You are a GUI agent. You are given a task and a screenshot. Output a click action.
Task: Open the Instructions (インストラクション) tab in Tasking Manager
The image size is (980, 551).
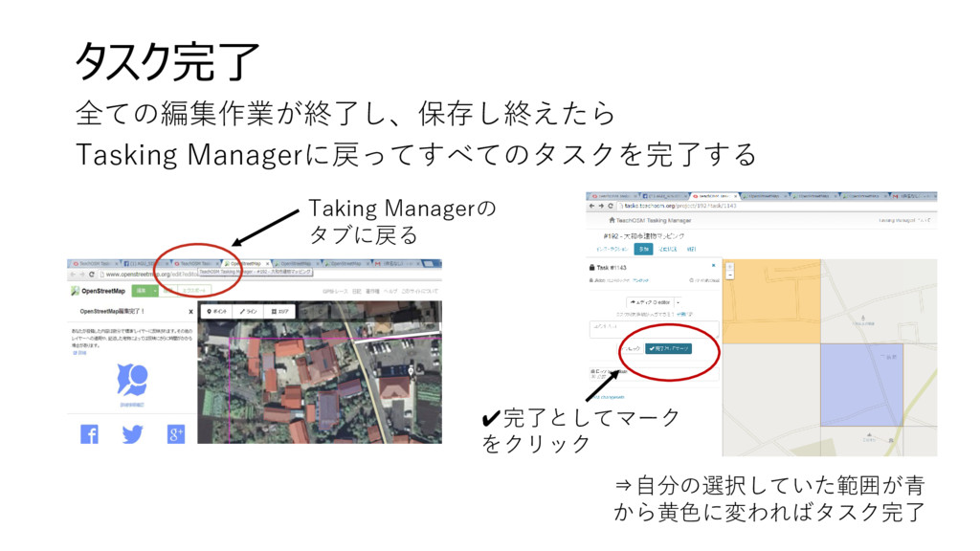tap(612, 250)
